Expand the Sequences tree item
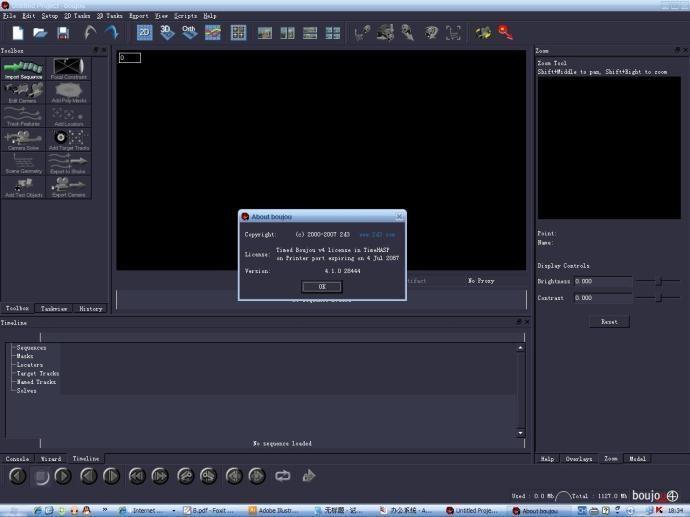 click(30, 348)
